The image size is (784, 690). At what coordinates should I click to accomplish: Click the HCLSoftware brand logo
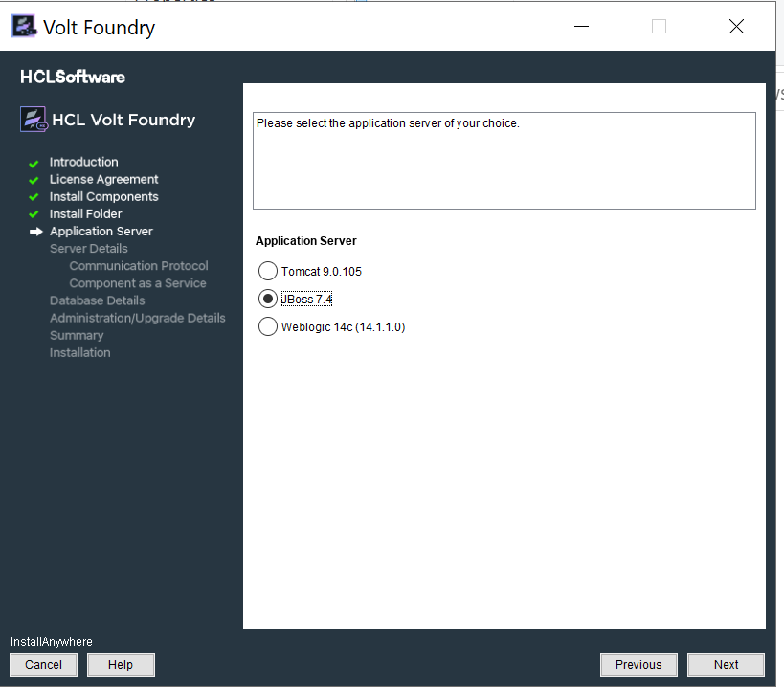pyautogui.click(x=73, y=77)
